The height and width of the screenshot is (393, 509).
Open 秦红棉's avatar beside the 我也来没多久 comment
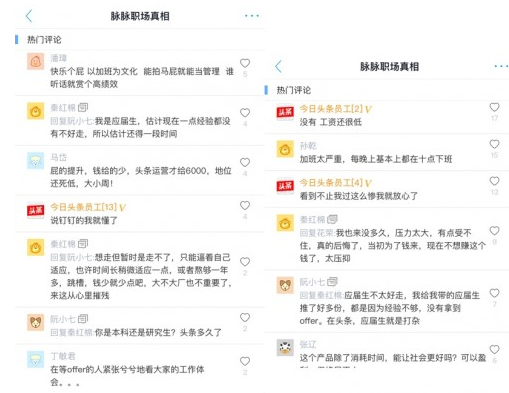(285, 223)
